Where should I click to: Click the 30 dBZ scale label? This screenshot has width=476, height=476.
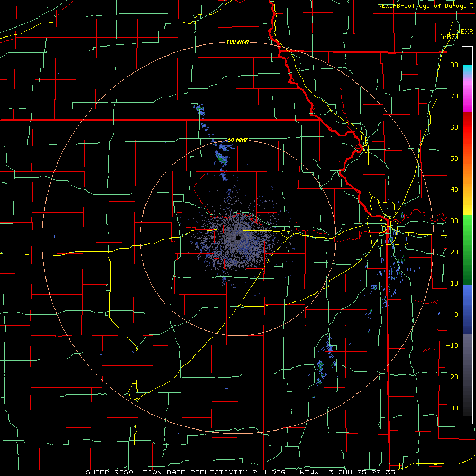[x=454, y=221]
